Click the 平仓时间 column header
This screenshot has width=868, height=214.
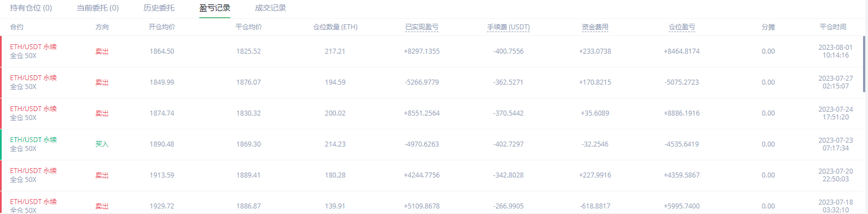pos(833,27)
